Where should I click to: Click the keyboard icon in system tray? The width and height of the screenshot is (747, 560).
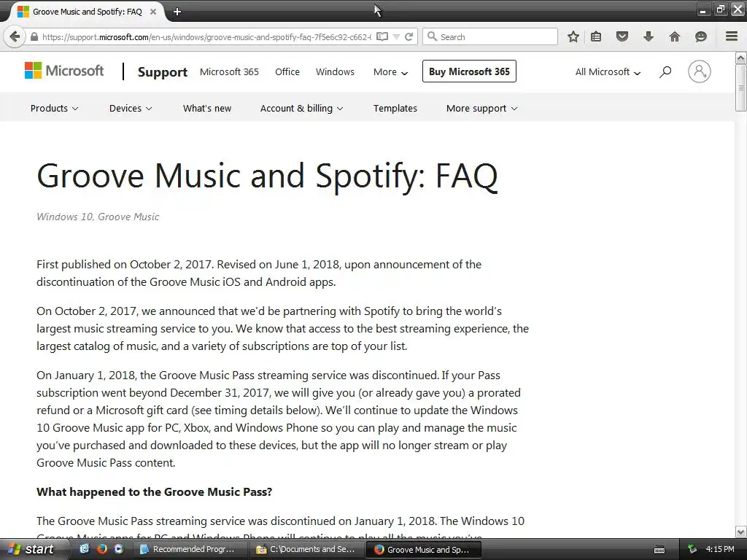click(659, 550)
